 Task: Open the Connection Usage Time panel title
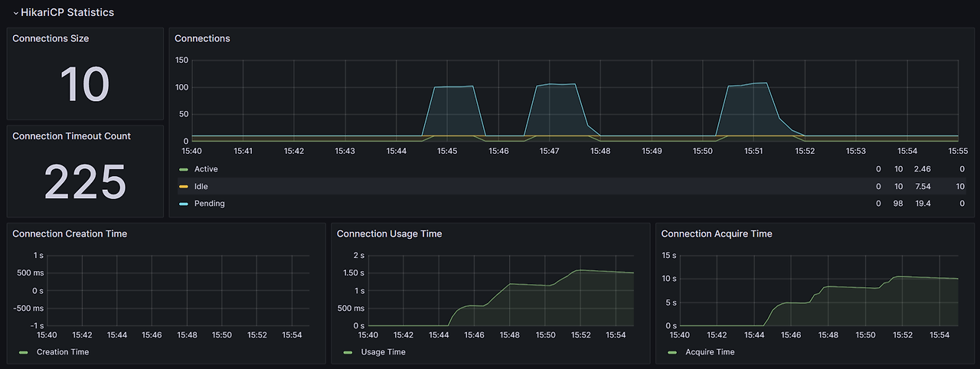(x=389, y=233)
